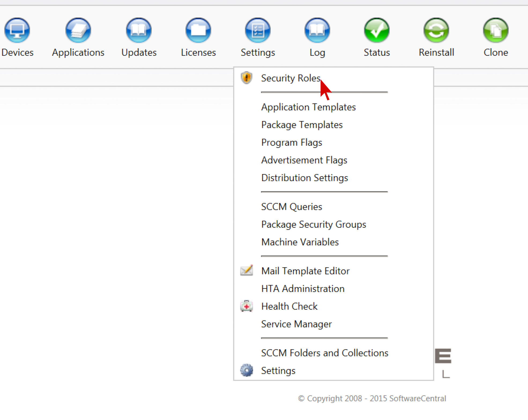
Task: Open the Log book icon
Action: coord(317,30)
